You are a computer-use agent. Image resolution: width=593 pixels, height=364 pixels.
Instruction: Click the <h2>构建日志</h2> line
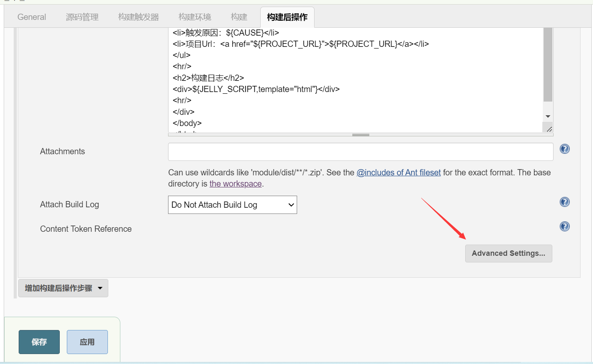point(208,78)
